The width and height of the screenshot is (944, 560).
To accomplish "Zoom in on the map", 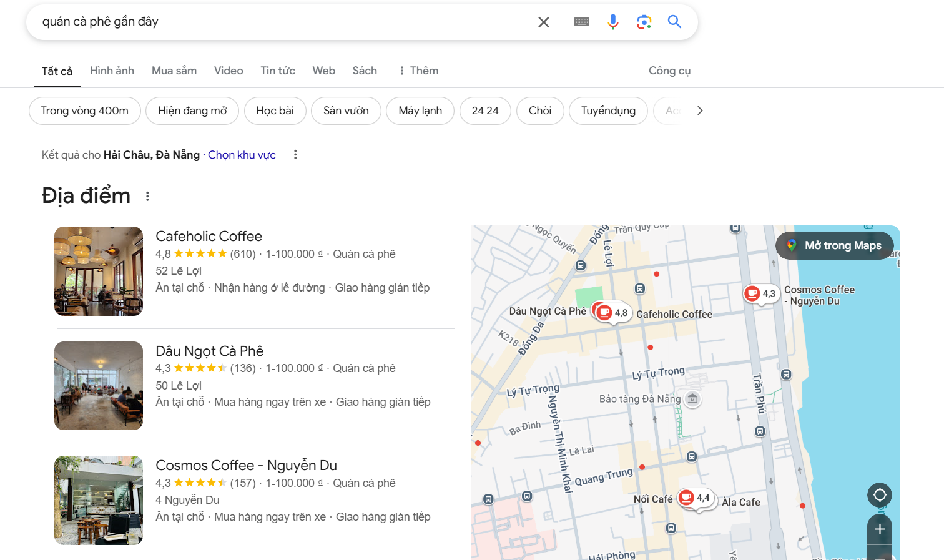I will point(879,529).
